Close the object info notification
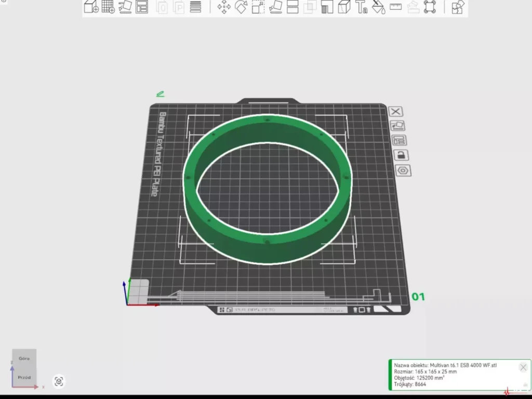The image size is (532, 399). click(x=523, y=367)
